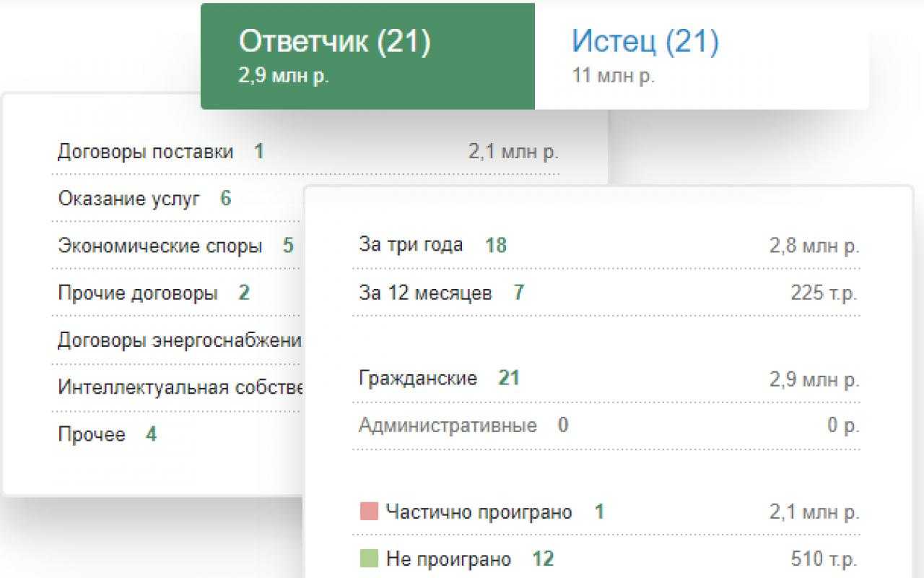Click the count 5 next to Экономические споры

[288, 246]
